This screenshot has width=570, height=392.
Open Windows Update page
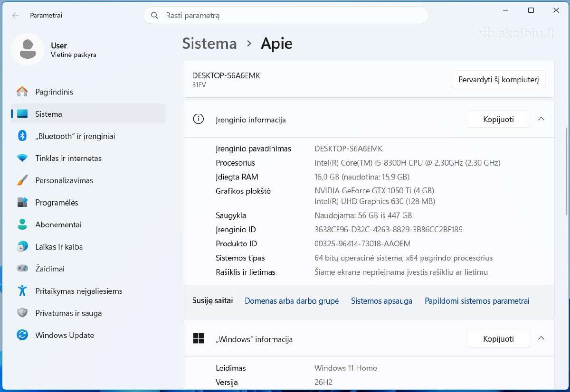[88, 335]
